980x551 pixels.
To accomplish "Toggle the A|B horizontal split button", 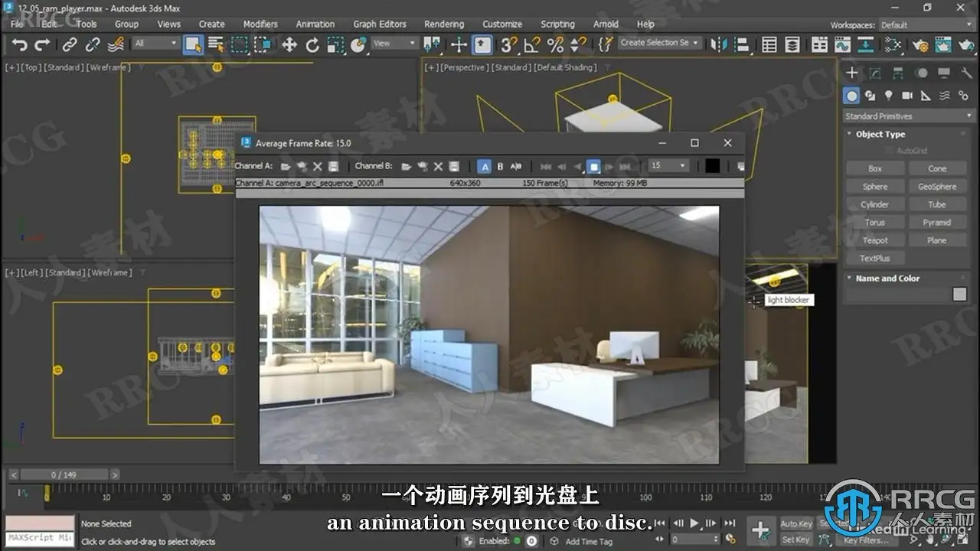I will pyautogui.click(x=516, y=166).
